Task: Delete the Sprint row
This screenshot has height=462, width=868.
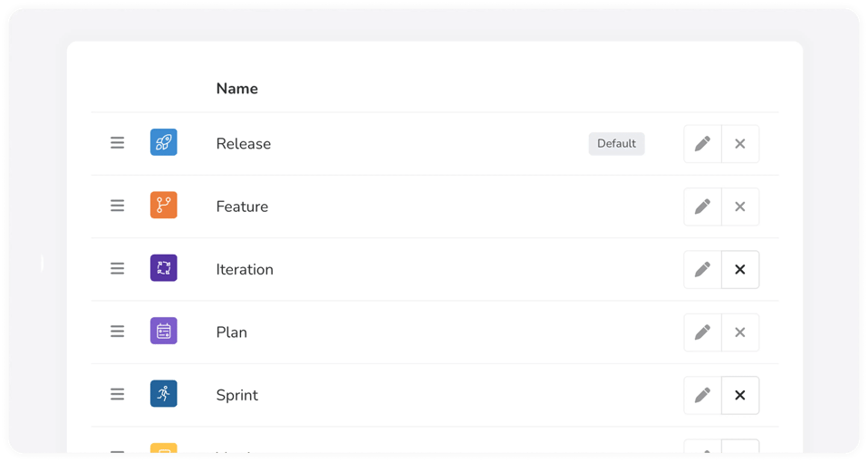Action: pos(740,395)
